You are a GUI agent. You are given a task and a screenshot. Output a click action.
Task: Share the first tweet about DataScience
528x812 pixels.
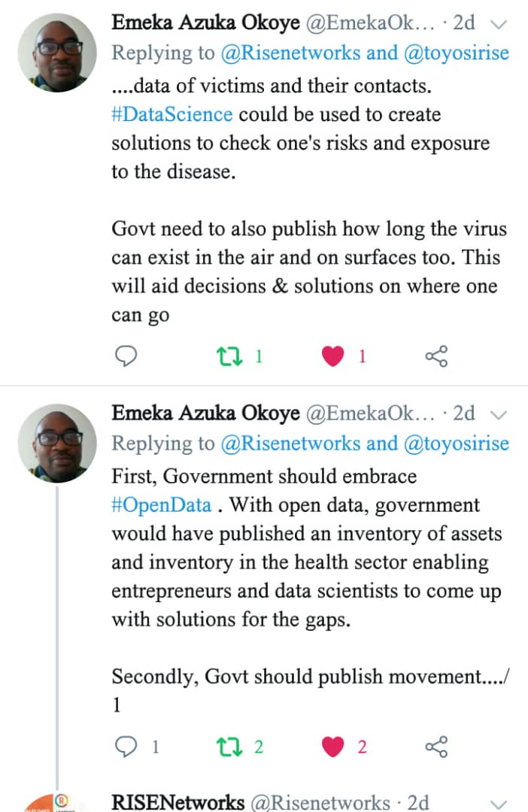(x=436, y=356)
